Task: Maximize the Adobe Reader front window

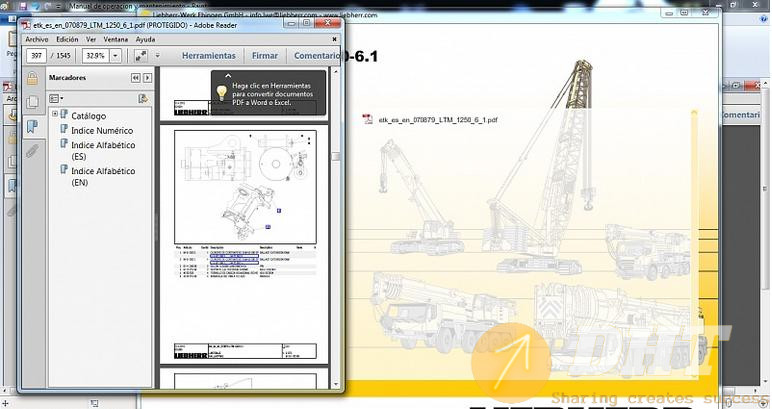Action: tap(306, 23)
